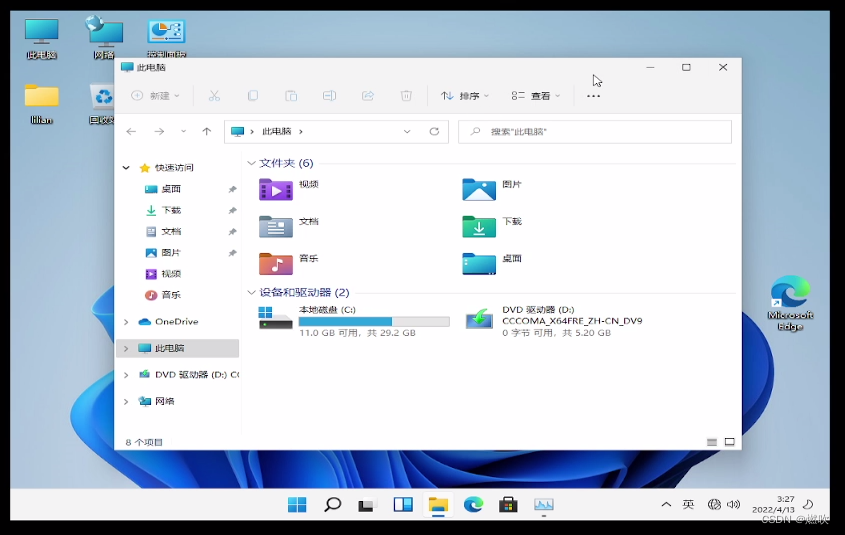
Task: Switch to large icons view in status bar
Action: [730, 442]
